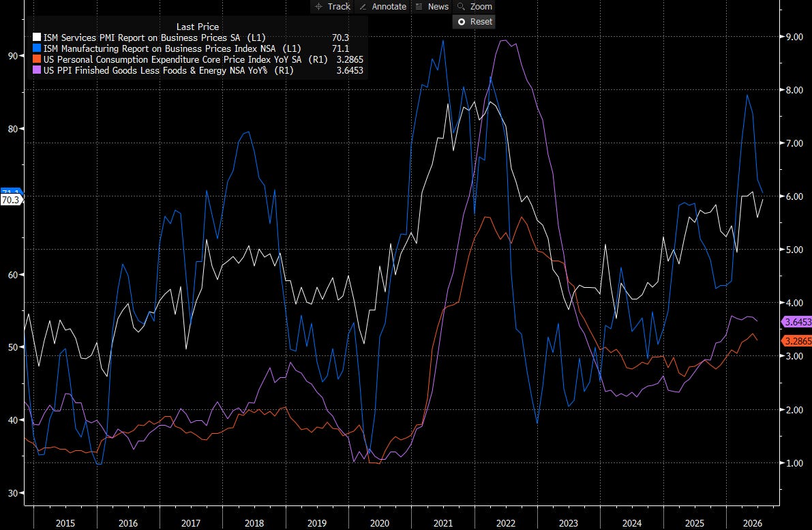Click the 2026 year label on time axis
Screen dimensions: 812x530
click(x=753, y=523)
